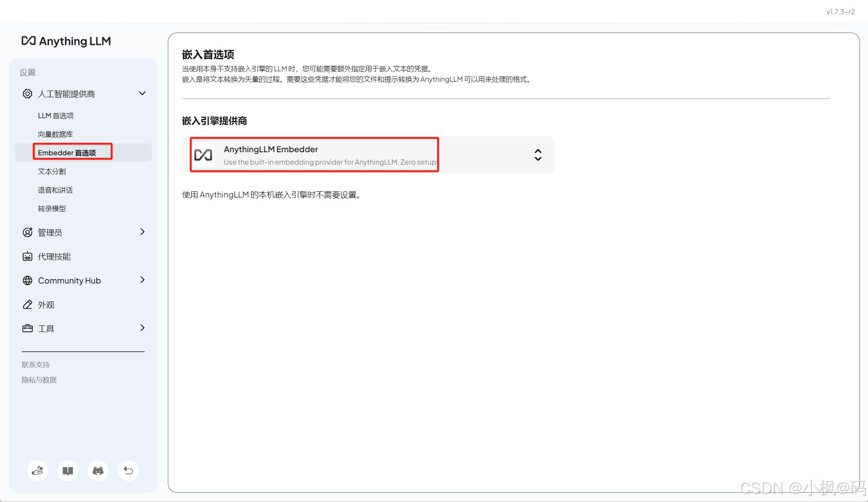Click the toolbox icon for 工具
The height and width of the screenshot is (502, 868).
tap(28, 328)
